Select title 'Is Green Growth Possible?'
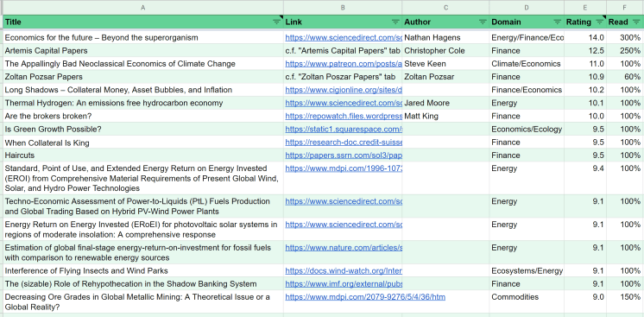 pos(143,129)
